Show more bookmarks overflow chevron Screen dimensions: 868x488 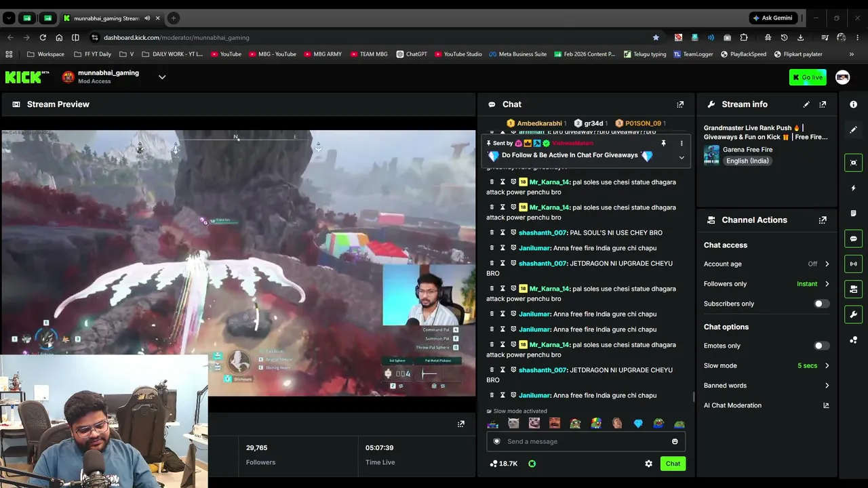(852, 54)
